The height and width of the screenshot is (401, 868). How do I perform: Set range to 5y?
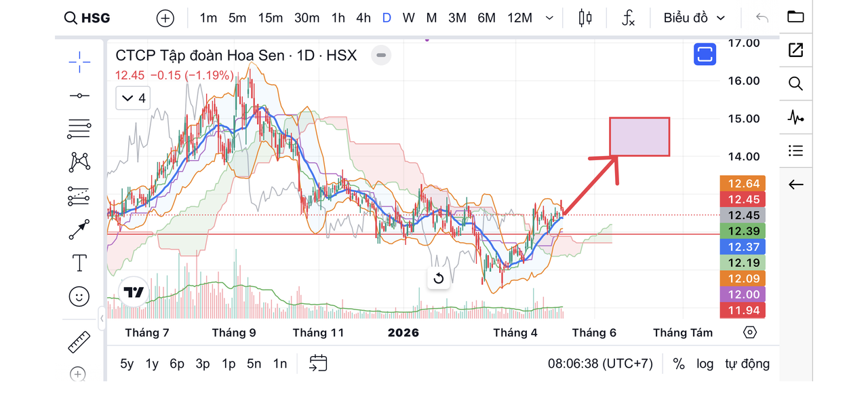pos(127,364)
